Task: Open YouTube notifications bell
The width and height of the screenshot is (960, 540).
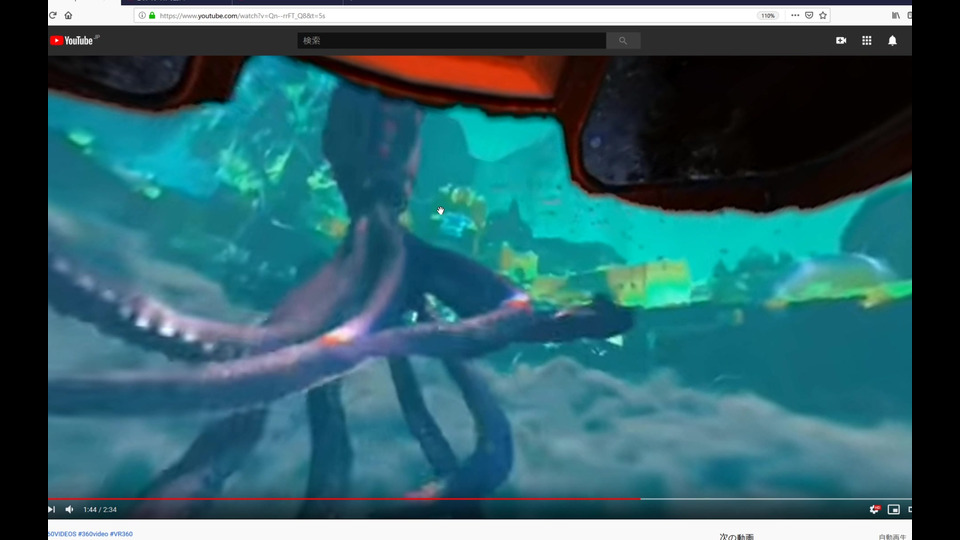Action: point(893,40)
